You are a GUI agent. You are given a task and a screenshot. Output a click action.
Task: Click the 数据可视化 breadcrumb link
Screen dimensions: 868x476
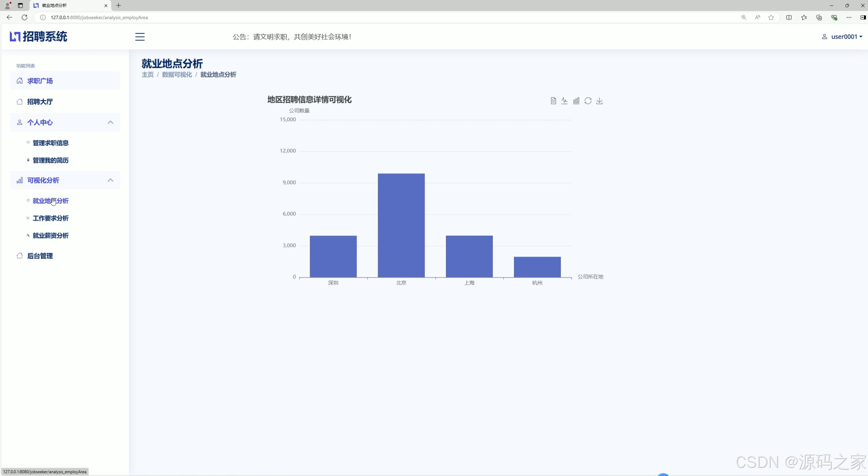point(177,75)
